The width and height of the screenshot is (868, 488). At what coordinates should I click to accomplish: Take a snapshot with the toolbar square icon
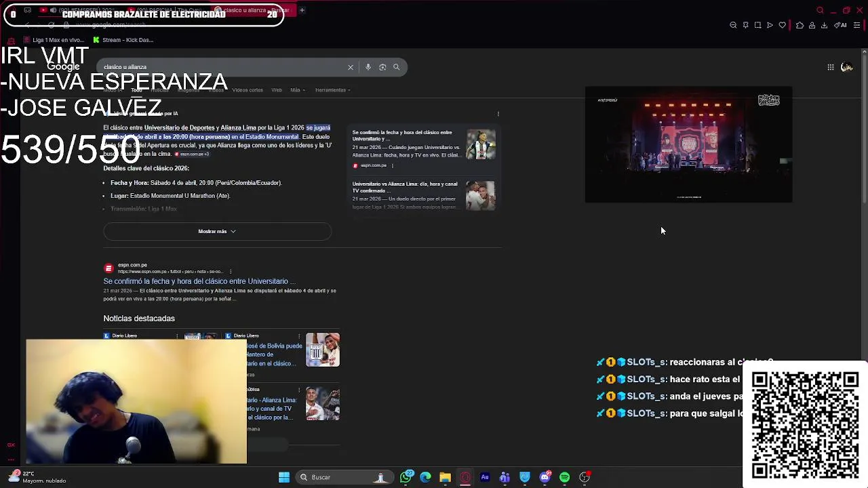pos(757,25)
